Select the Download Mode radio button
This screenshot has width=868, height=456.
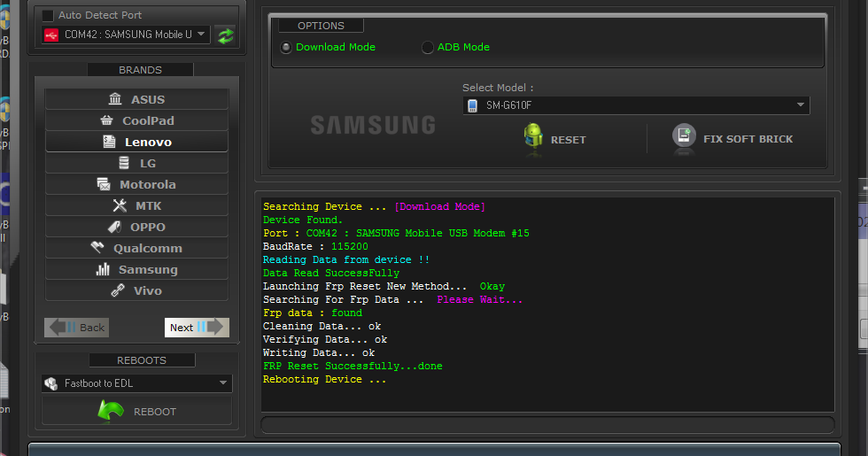pos(285,48)
